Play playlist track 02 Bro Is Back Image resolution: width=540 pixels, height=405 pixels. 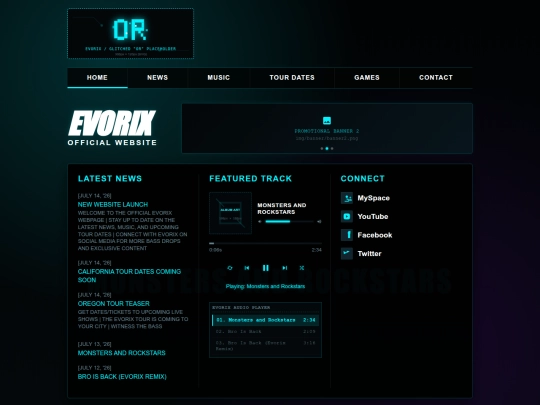[265, 332]
